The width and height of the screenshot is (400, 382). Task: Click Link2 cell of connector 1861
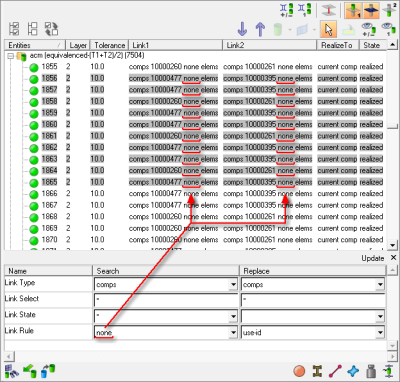click(x=268, y=136)
